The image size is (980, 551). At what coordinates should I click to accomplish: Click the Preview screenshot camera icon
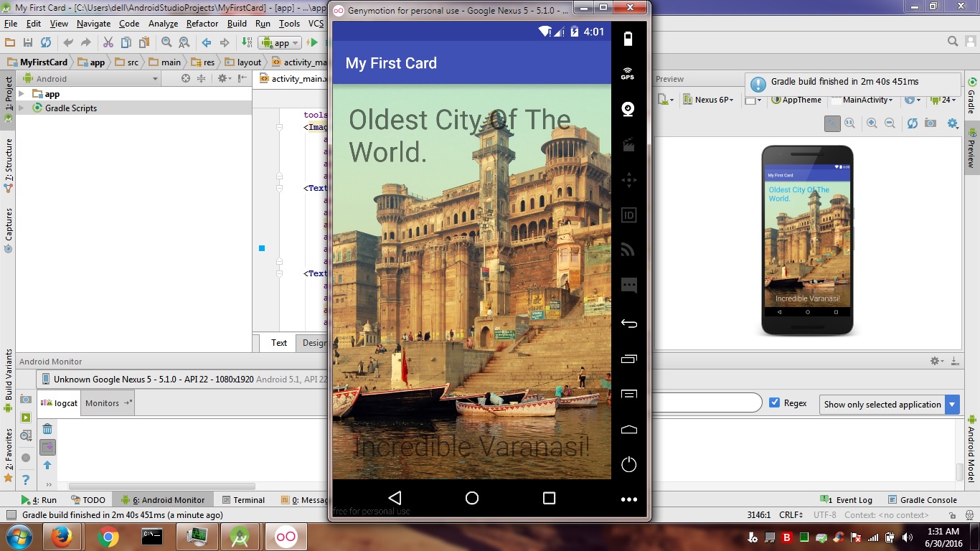(930, 123)
